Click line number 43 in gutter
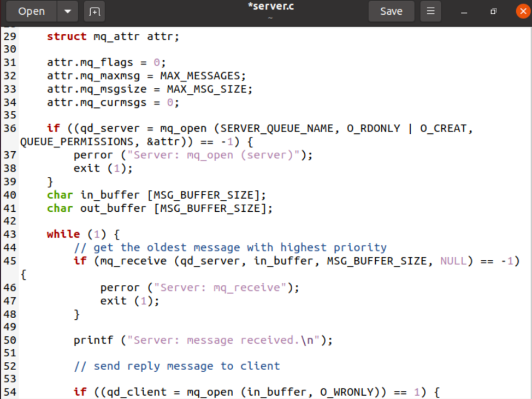The width and height of the screenshot is (532, 399). click(10, 234)
